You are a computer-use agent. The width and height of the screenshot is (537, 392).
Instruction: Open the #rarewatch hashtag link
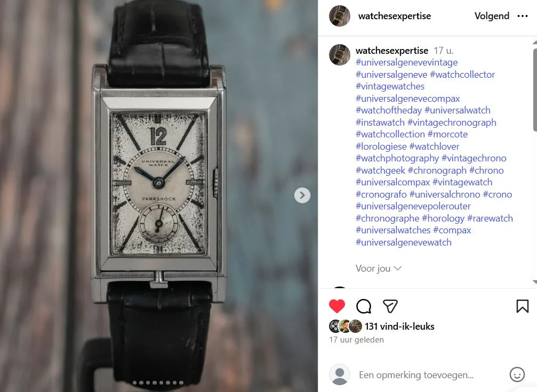pyautogui.click(x=490, y=218)
